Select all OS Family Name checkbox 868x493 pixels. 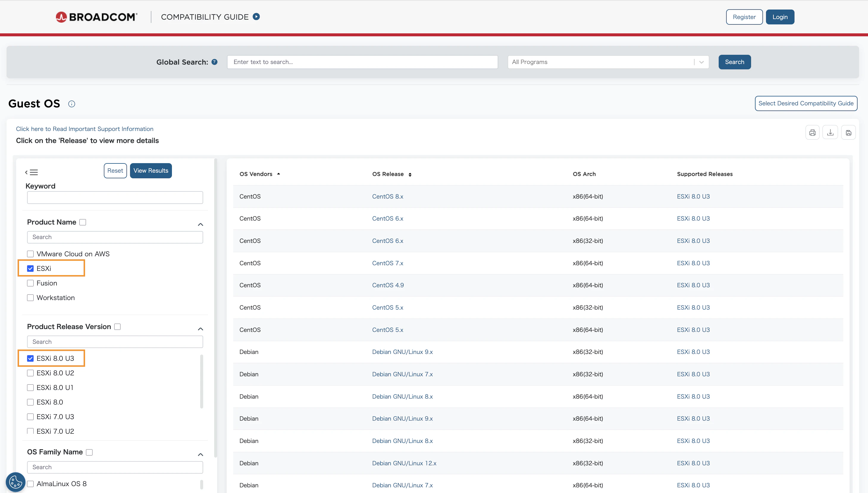89,453
